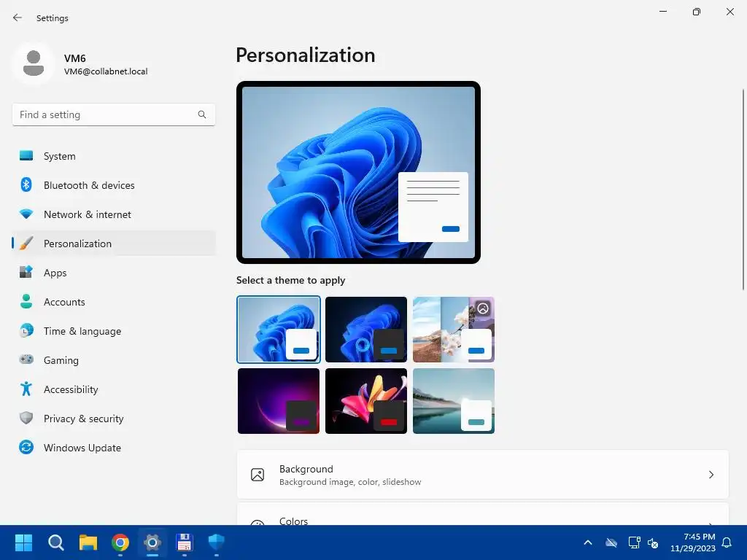
Task: Open the notifications bell
Action: [727, 542]
